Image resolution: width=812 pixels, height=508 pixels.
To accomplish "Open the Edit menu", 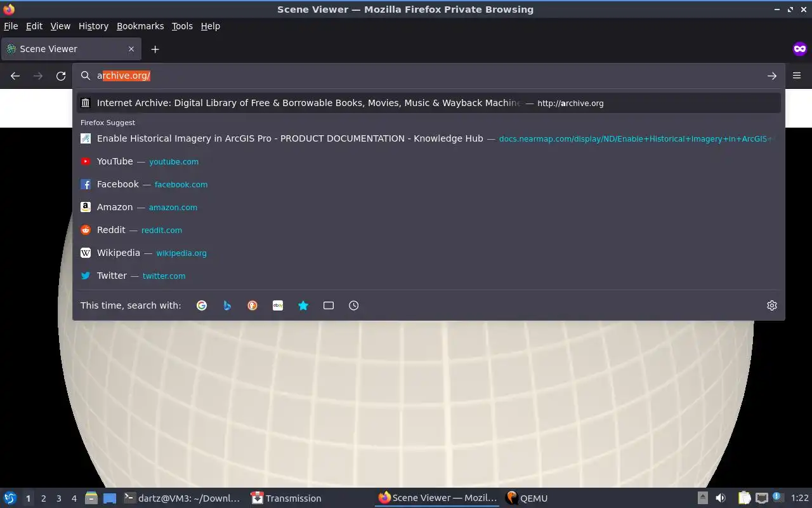I will 34,26.
